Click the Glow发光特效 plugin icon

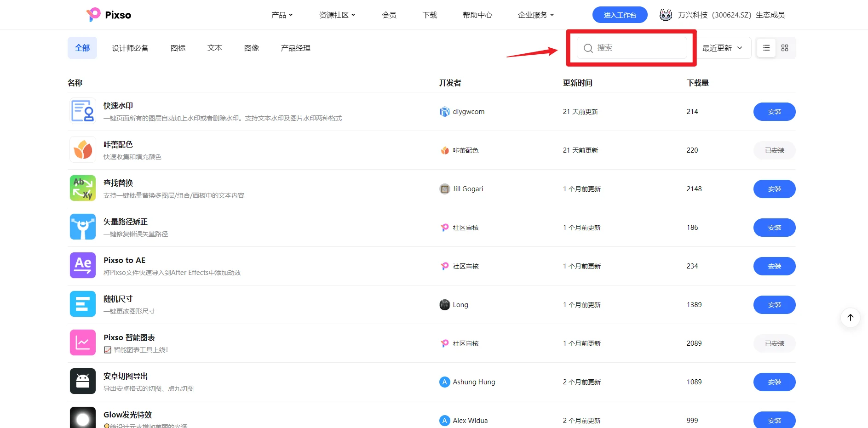coord(82,417)
